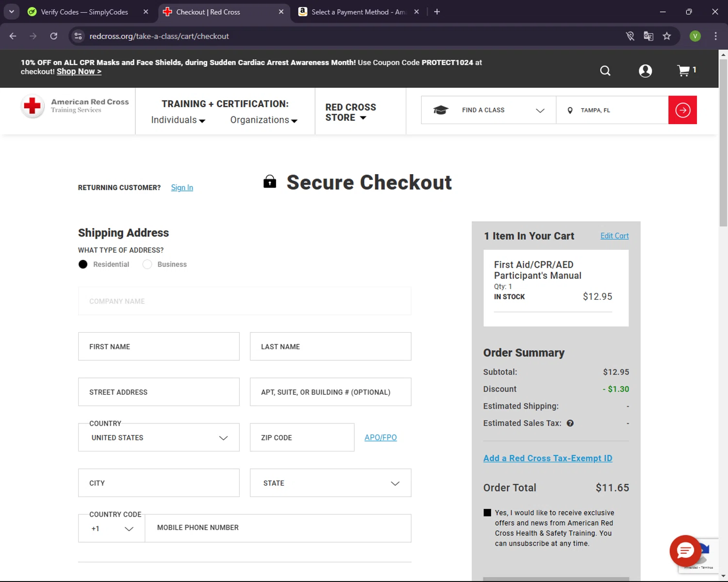
Task: Open new browser tab with plus icon
Action: (437, 12)
